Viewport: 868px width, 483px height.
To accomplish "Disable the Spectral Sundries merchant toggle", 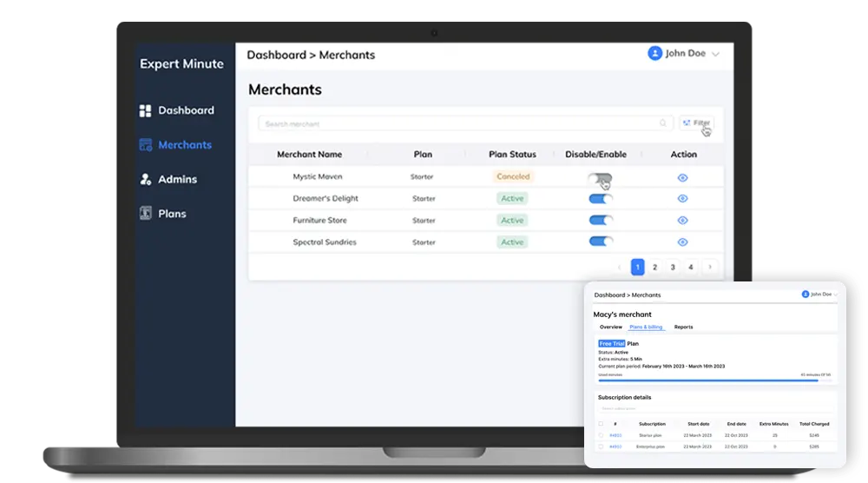I will 601,241.
